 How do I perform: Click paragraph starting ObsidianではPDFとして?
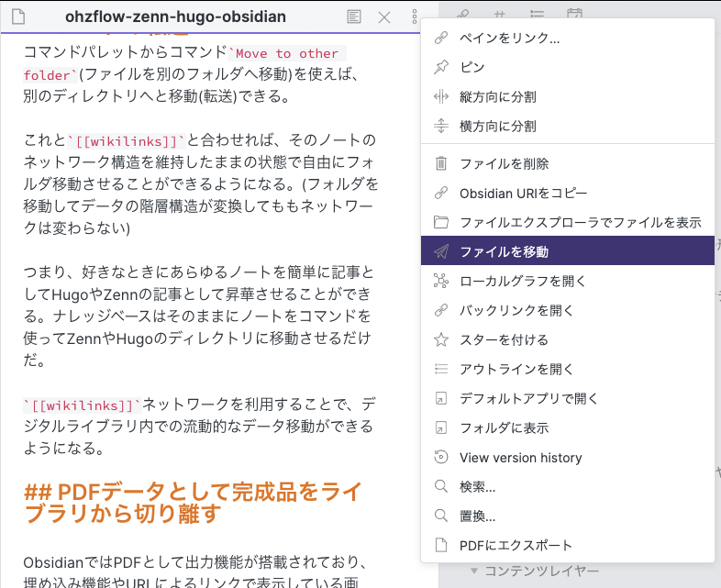[195, 571]
